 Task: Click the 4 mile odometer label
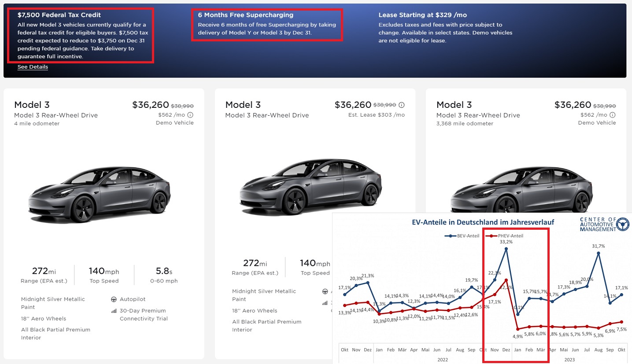(37, 124)
